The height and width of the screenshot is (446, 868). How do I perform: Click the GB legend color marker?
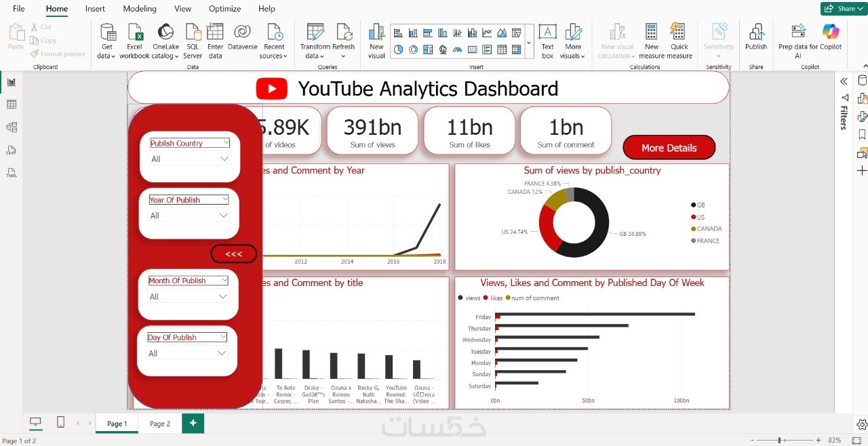[x=693, y=205]
